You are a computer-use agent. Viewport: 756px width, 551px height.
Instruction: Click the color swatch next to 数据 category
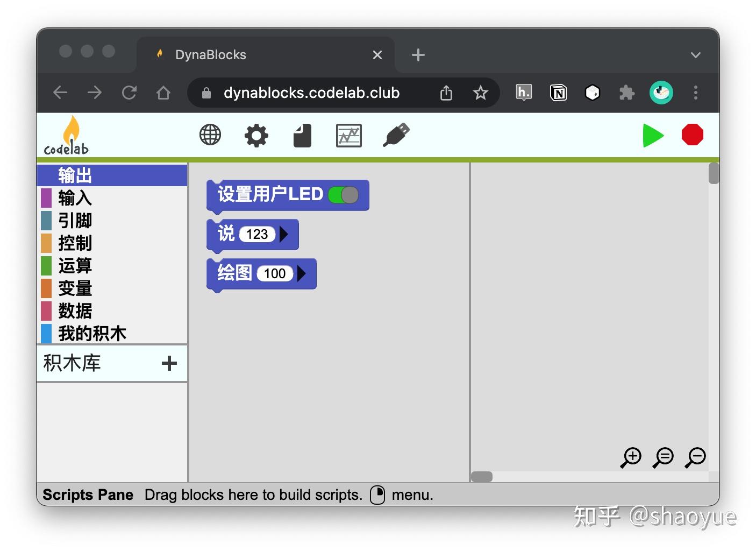46,311
